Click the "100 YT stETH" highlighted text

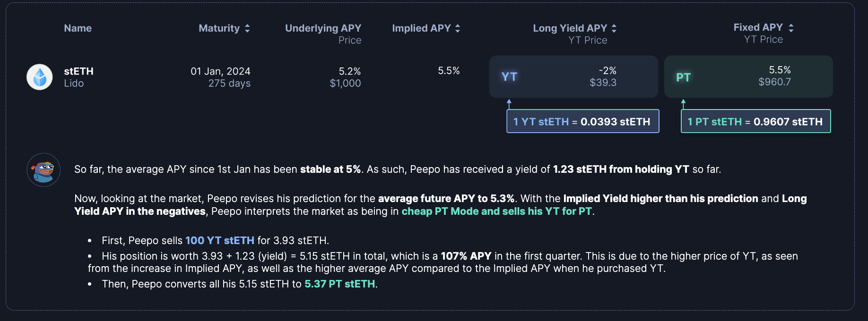(x=220, y=241)
